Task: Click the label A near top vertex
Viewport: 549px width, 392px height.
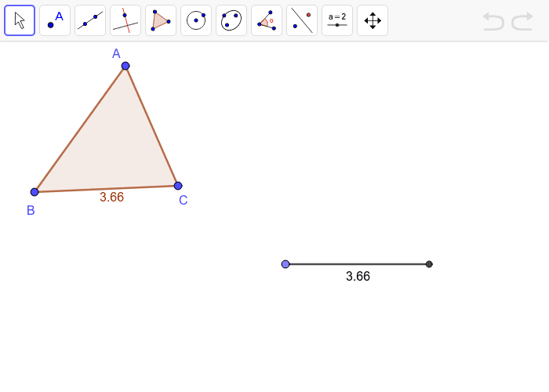Action: (116, 53)
